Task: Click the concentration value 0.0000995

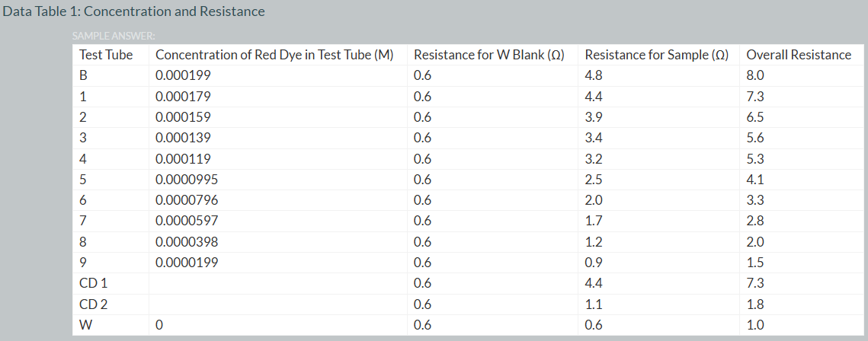Action: point(186,180)
